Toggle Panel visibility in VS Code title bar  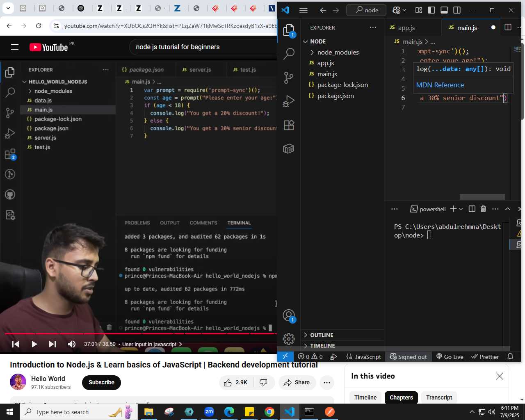point(444,10)
